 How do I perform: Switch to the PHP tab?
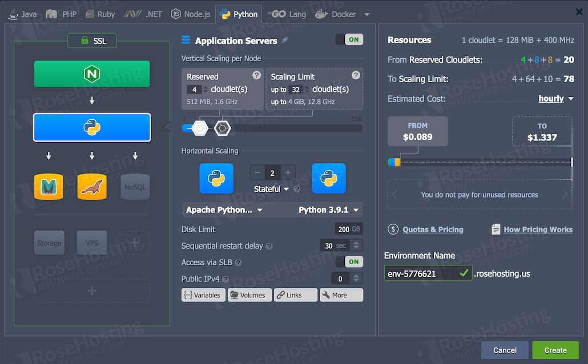61,14
